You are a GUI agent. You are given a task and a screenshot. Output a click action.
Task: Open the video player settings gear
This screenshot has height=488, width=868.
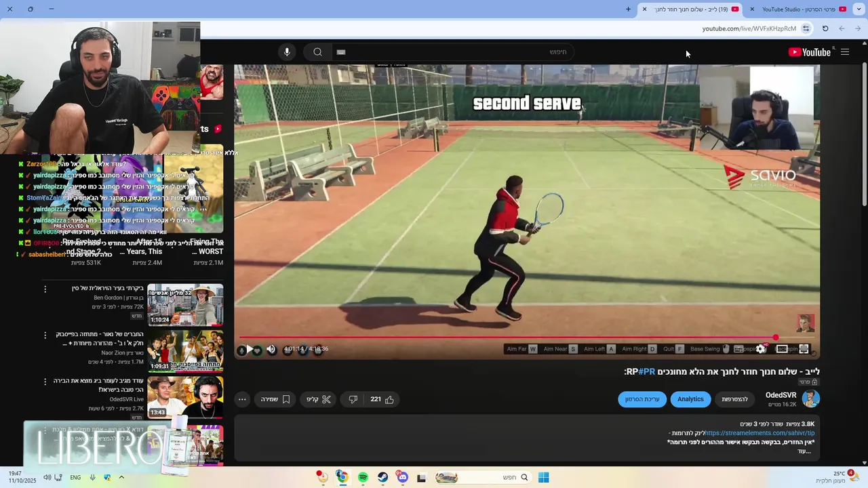point(761,349)
